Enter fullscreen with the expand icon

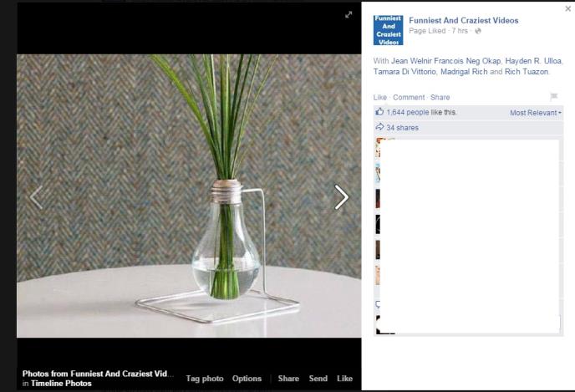coord(349,14)
